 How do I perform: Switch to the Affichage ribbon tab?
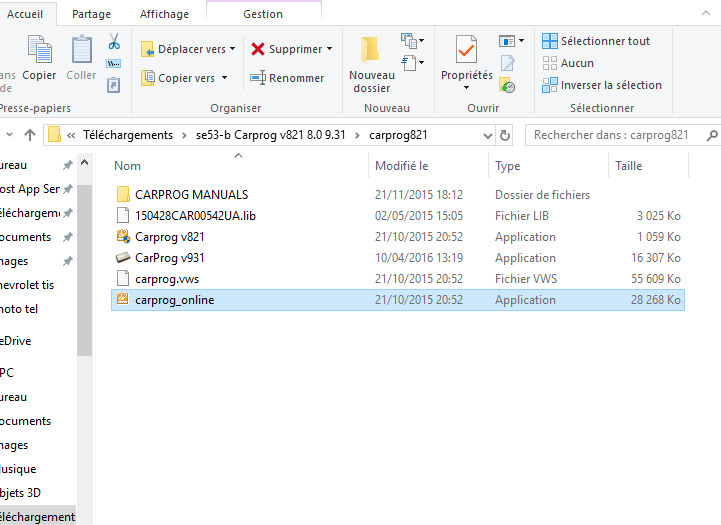coord(164,14)
